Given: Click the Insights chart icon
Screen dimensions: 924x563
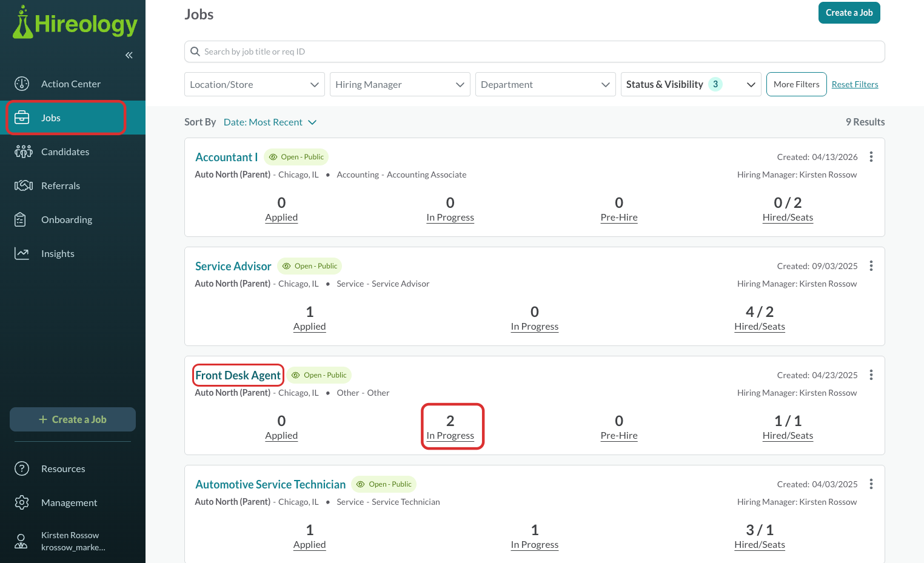Looking at the screenshot, I should click(22, 253).
